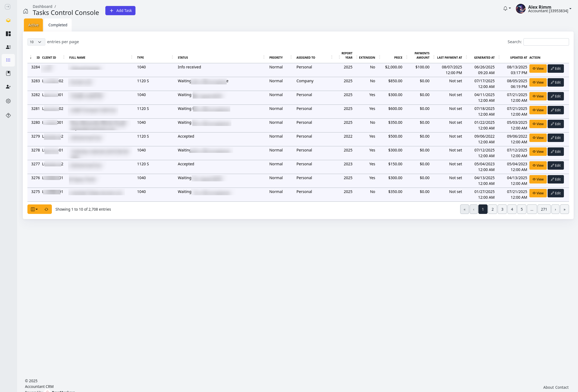Open the Dashboard panel icon in sidebar
Screen dimensions: 578x392
coord(8,34)
